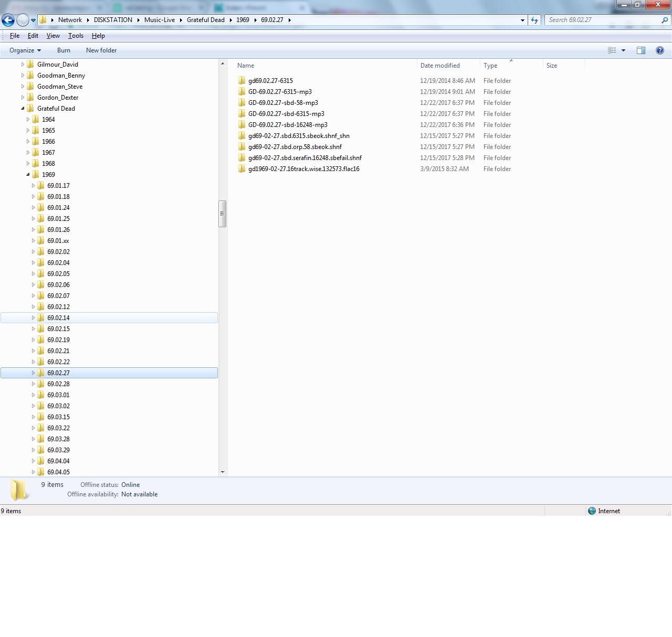Click the search magnifier icon
672x637 pixels.
[x=665, y=20]
